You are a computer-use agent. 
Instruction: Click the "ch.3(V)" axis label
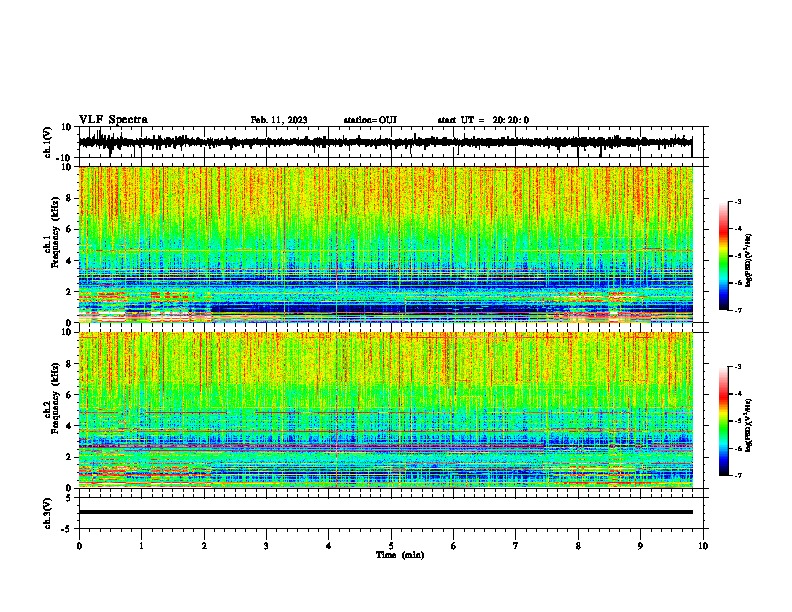48,513
